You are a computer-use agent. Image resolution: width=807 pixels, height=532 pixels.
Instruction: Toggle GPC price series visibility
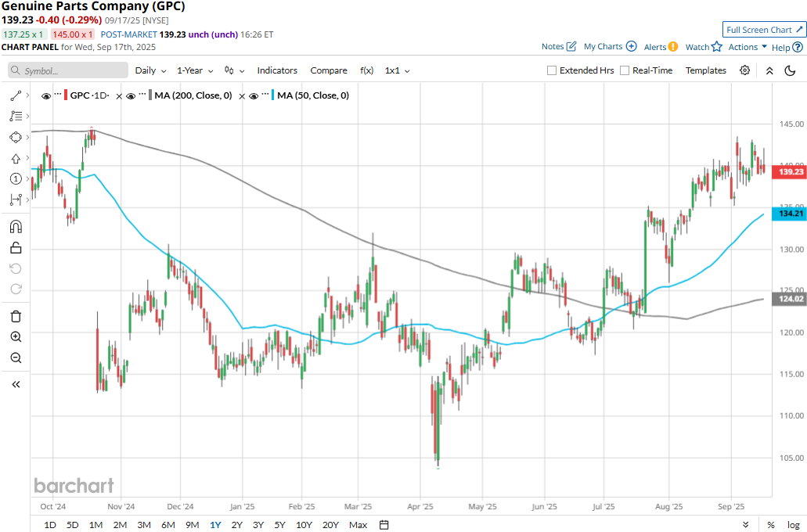pyautogui.click(x=46, y=96)
